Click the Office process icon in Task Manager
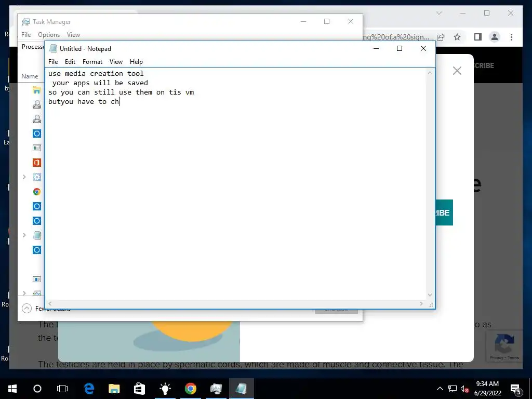The image size is (532, 399). pyautogui.click(x=37, y=163)
